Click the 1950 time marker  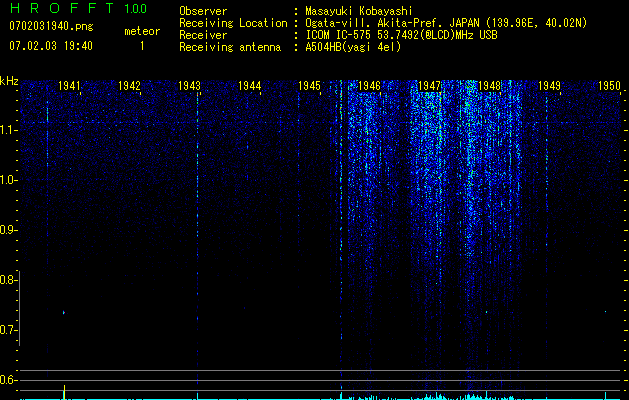coord(609,86)
